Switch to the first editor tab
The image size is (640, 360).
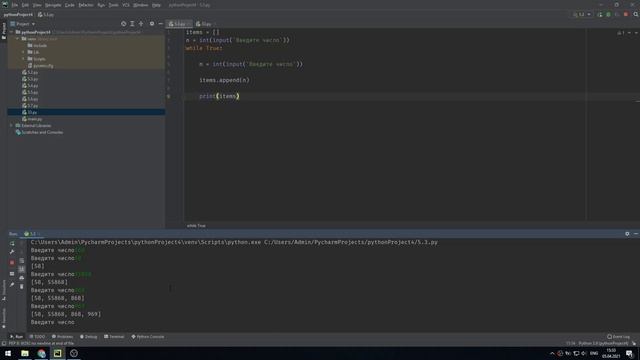coord(178,24)
